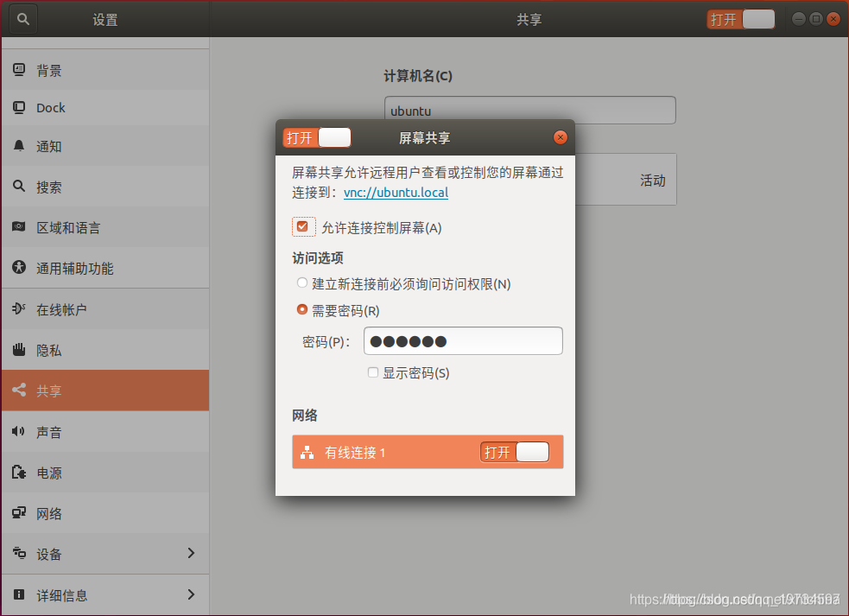849x616 pixels.
Task: Click the 密码 password input field
Action: click(463, 341)
